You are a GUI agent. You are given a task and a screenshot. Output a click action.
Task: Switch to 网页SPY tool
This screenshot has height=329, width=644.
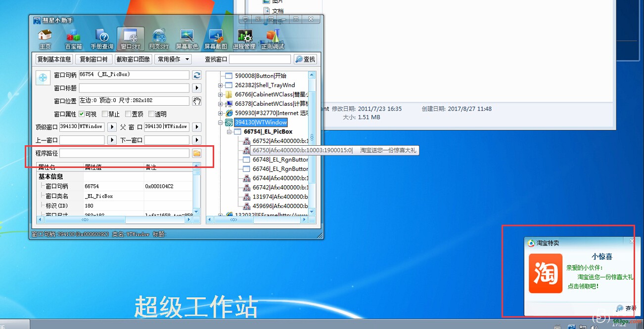(x=159, y=39)
